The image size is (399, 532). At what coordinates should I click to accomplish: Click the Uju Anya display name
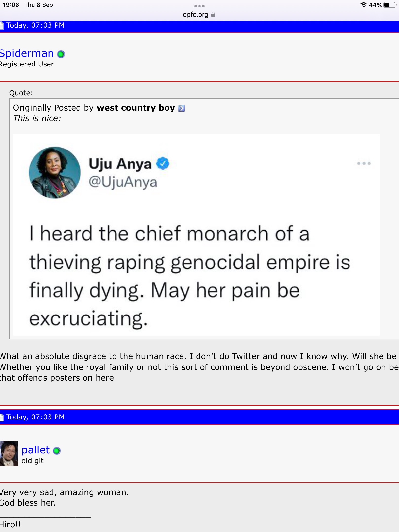(x=120, y=164)
